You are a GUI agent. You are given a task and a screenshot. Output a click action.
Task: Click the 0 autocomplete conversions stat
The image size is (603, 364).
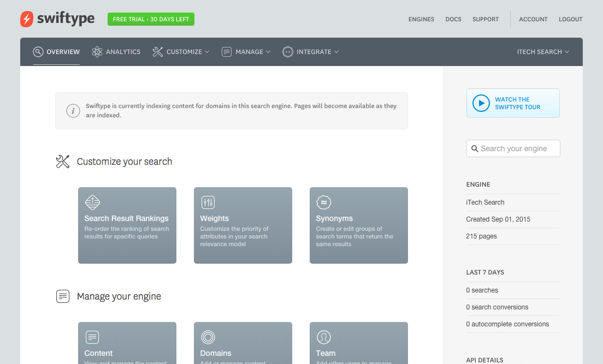(x=507, y=324)
